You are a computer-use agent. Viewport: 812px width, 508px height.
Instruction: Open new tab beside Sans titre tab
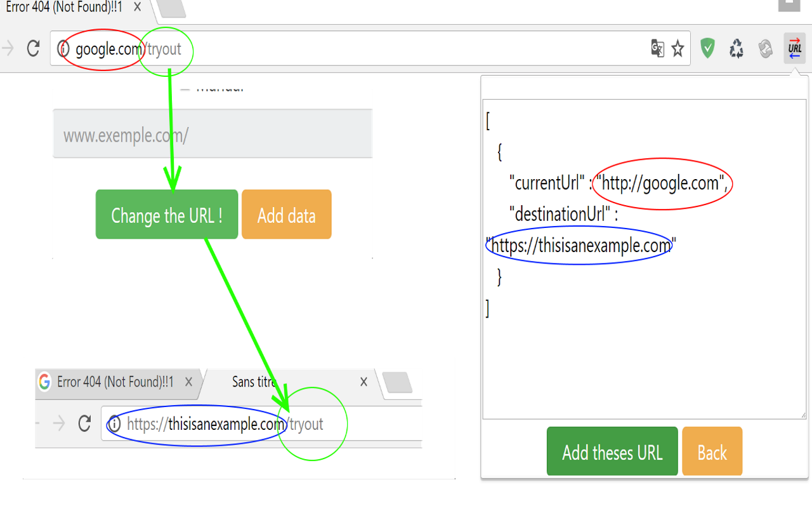(x=398, y=382)
